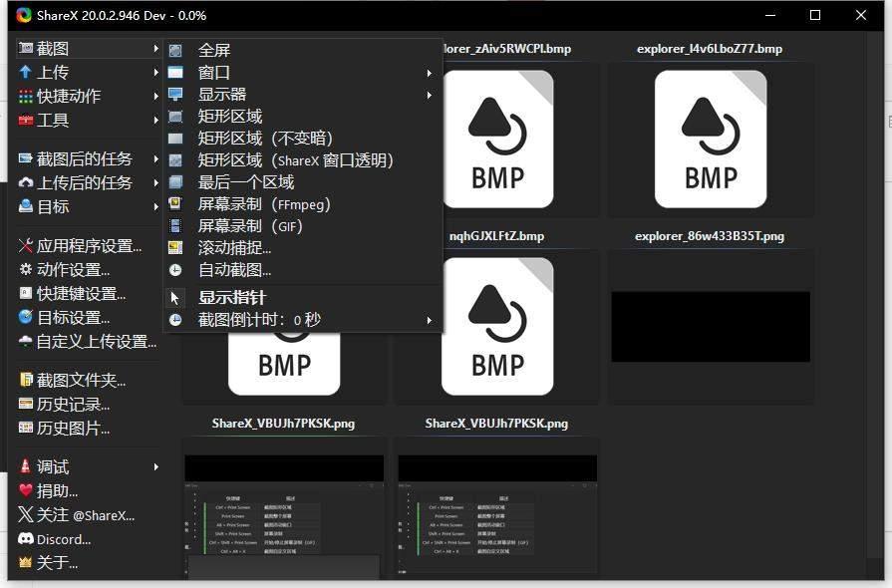Expand the 上传后的任务 menu arrow
The width and height of the screenshot is (892, 588).
155,182
